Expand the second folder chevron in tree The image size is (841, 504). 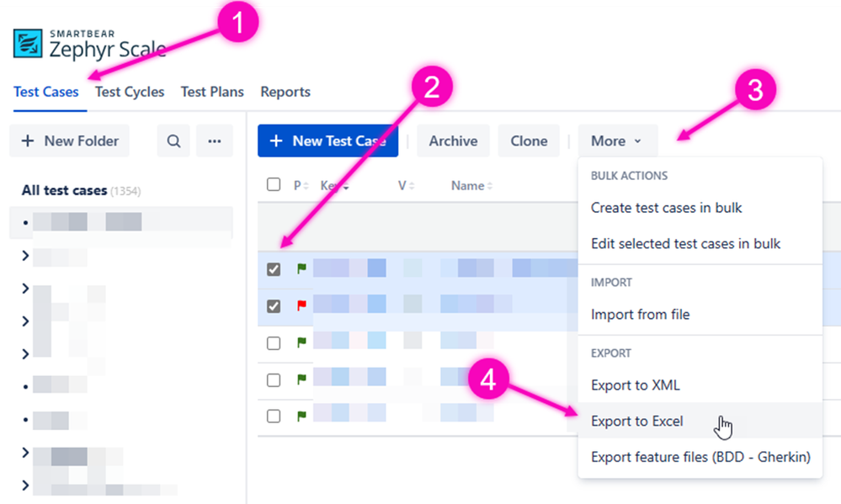[25, 289]
